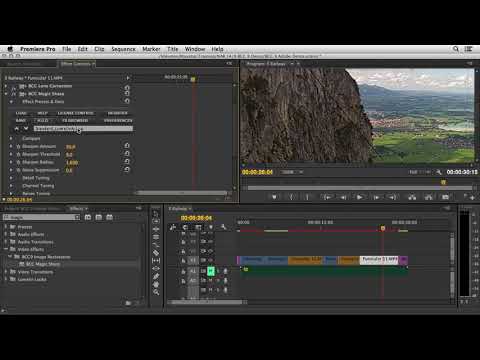Screen dimensions: 480x360
Task: Select the Razor tool
Action: (156, 253)
